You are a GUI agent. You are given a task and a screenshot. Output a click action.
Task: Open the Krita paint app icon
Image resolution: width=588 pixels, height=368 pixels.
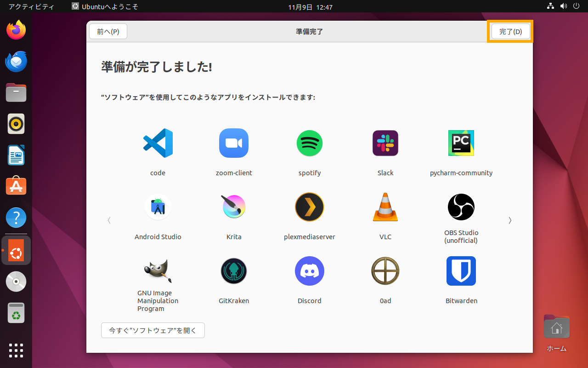tap(234, 207)
